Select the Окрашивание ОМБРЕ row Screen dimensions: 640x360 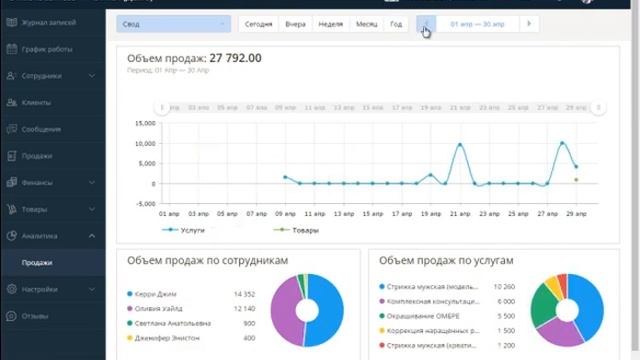tap(447, 316)
